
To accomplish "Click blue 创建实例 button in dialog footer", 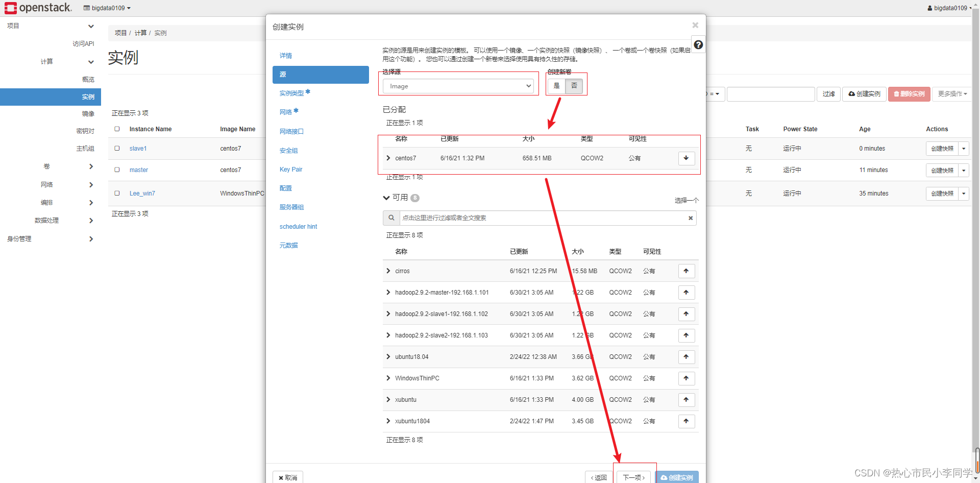I will click(x=677, y=477).
